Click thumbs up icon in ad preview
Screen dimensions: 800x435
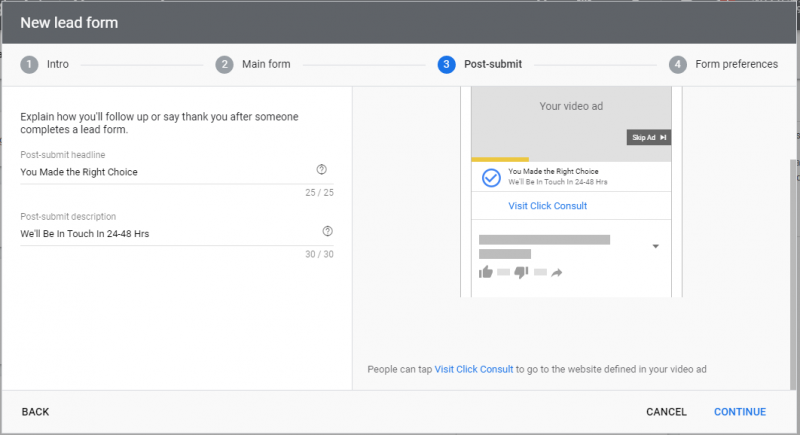coord(486,272)
